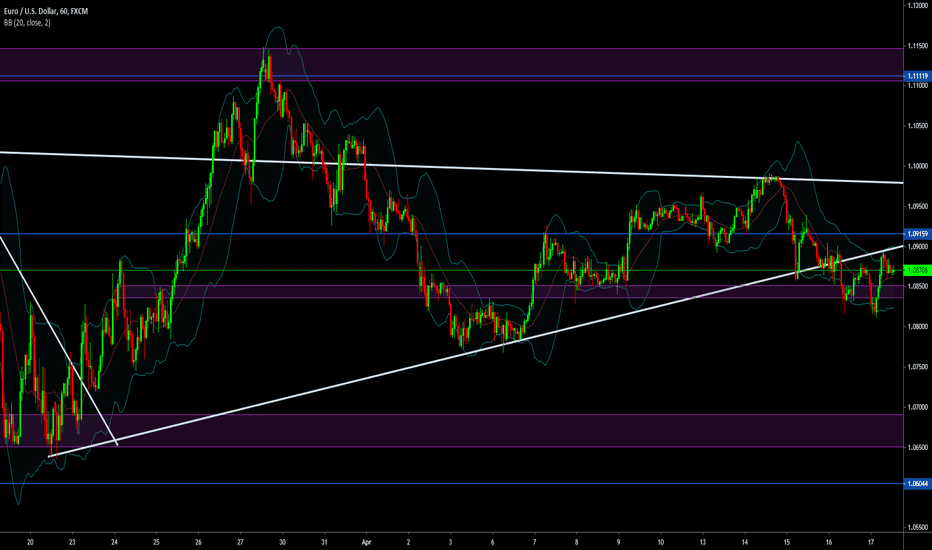Click date "2" on the time axis
The width and height of the screenshot is (932, 550).
(x=408, y=542)
